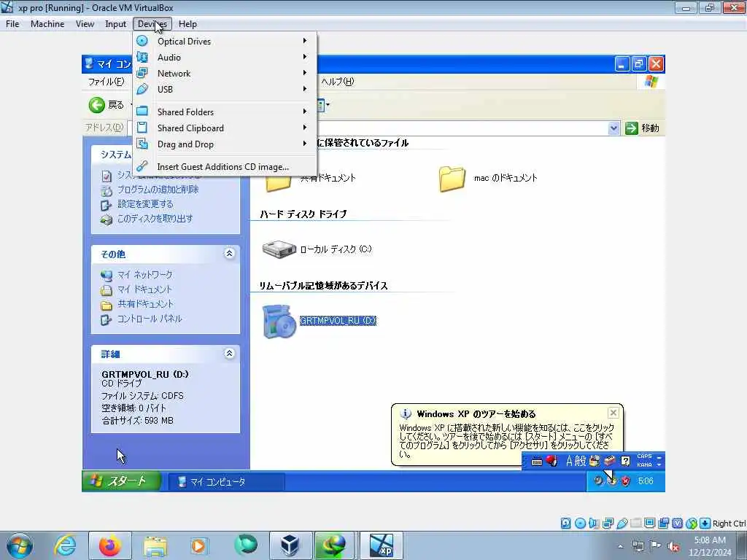Open the VirtualBox Help menu
This screenshot has width=747, height=560.
point(187,24)
